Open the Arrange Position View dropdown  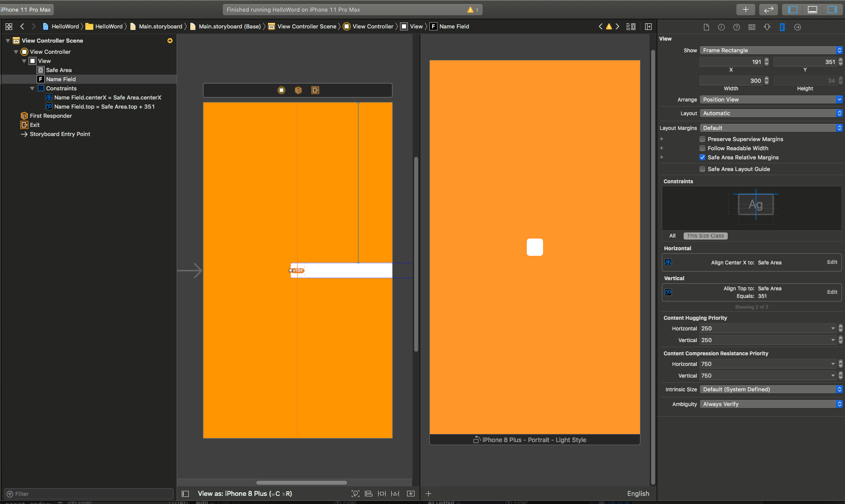tap(771, 99)
